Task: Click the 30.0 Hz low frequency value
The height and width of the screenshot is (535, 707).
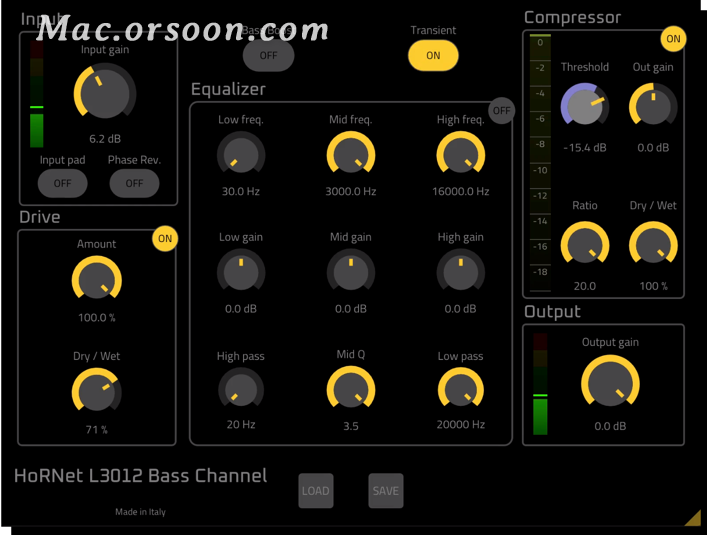Action: pyautogui.click(x=241, y=192)
